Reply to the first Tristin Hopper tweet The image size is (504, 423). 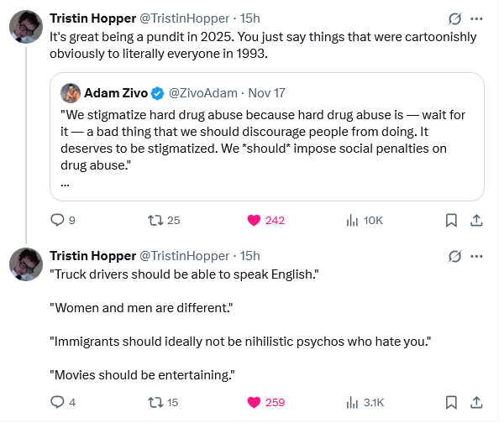[x=58, y=221]
